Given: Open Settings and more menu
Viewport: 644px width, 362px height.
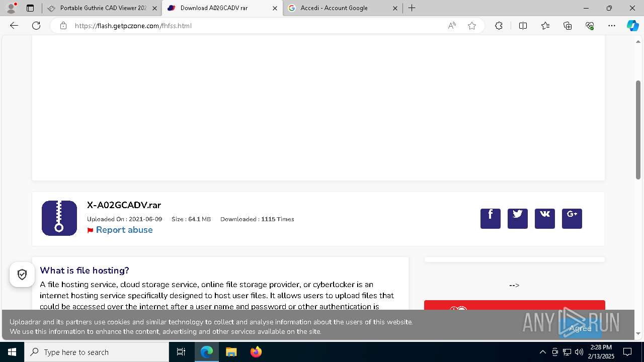Looking at the screenshot, I should pos(612,26).
